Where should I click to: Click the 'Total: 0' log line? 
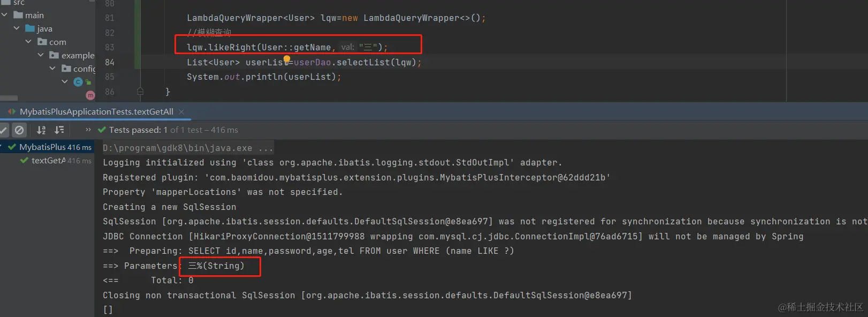148,280
